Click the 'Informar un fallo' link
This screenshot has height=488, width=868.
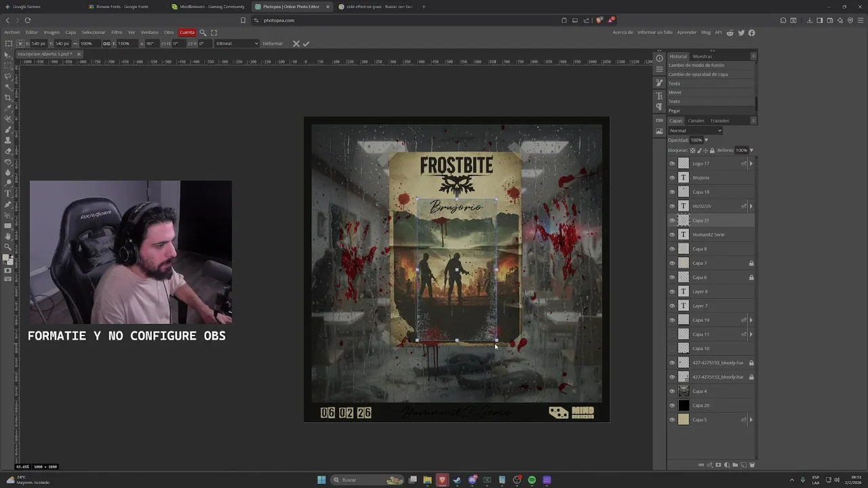655,33
